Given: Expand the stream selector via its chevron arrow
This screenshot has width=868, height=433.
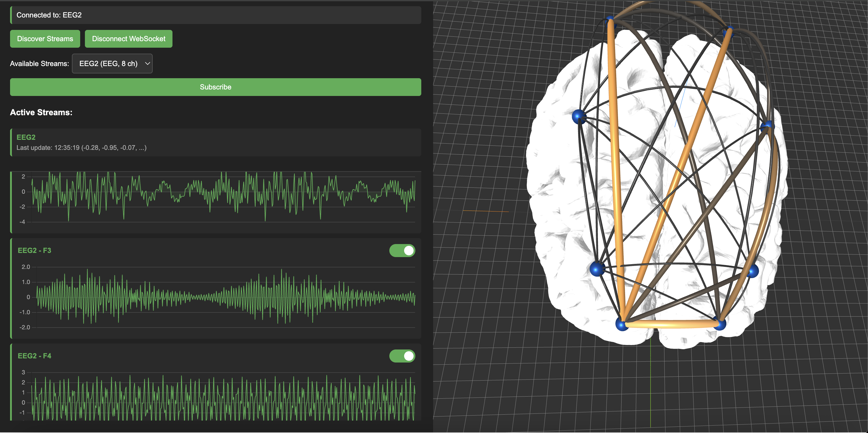Looking at the screenshot, I should pos(147,63).
